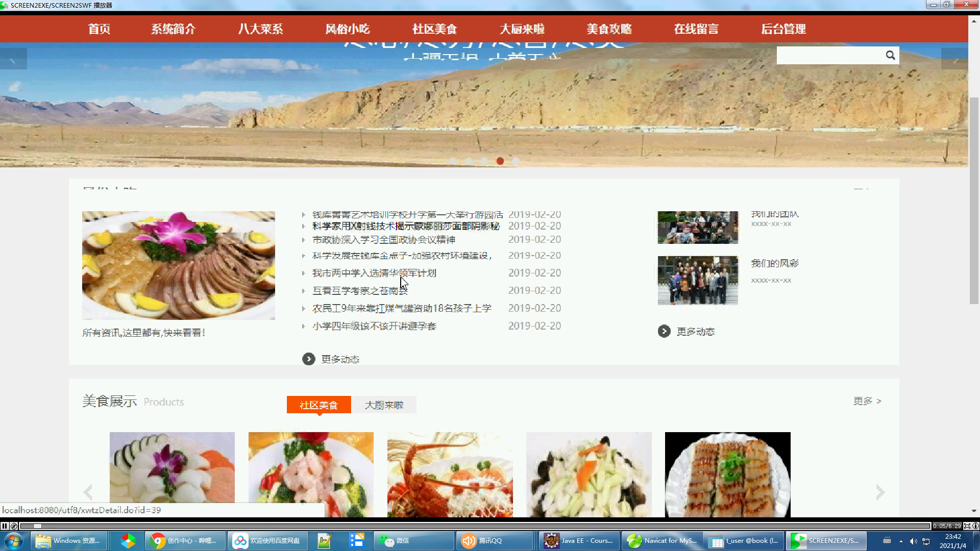Open 社区美食 navigation item
This screenshot has height=551, width=980.
435,29
